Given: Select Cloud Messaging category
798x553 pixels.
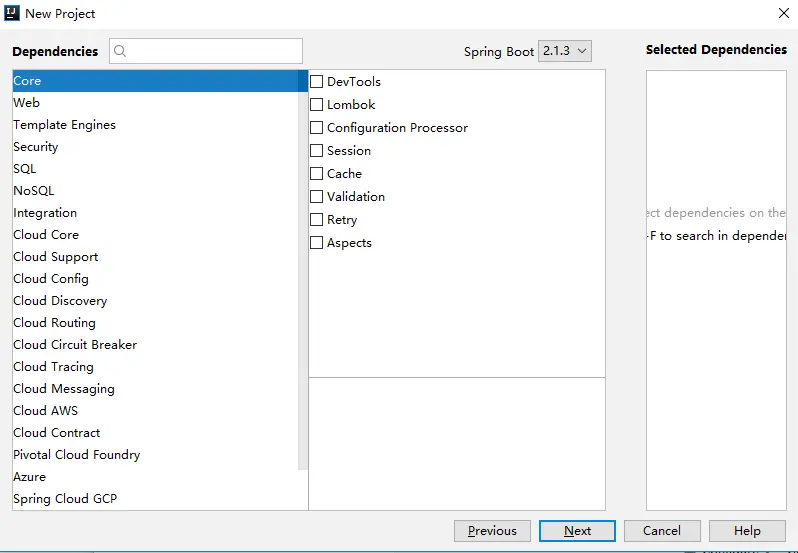Looking at the screenshot, I should tap(155, 389).
